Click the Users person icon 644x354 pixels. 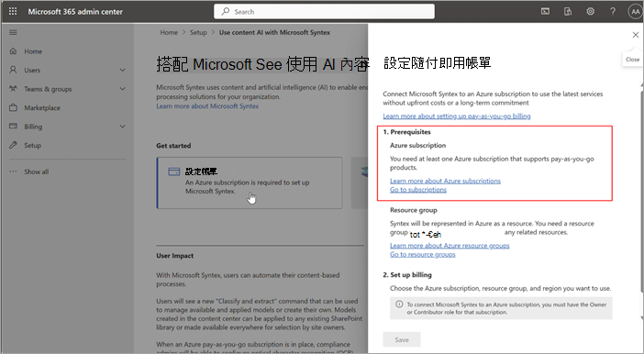point(13,70)
